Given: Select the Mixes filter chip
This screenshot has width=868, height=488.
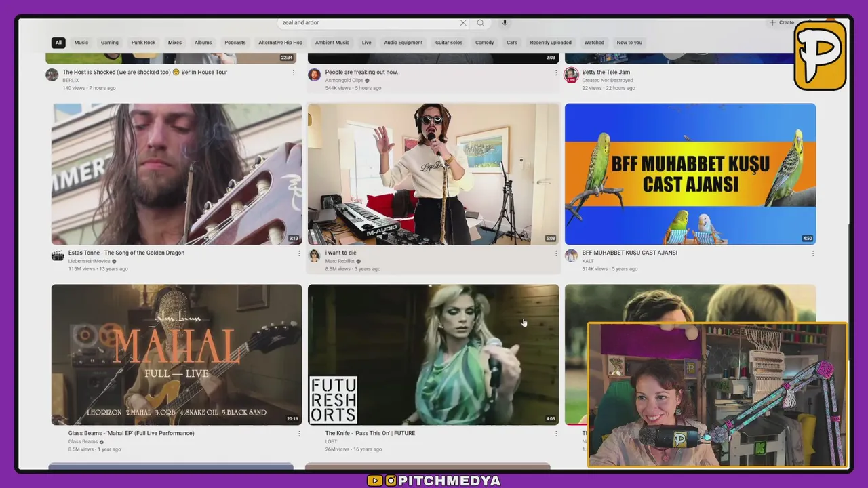Looking at the screenshot, I should [175, 43].
